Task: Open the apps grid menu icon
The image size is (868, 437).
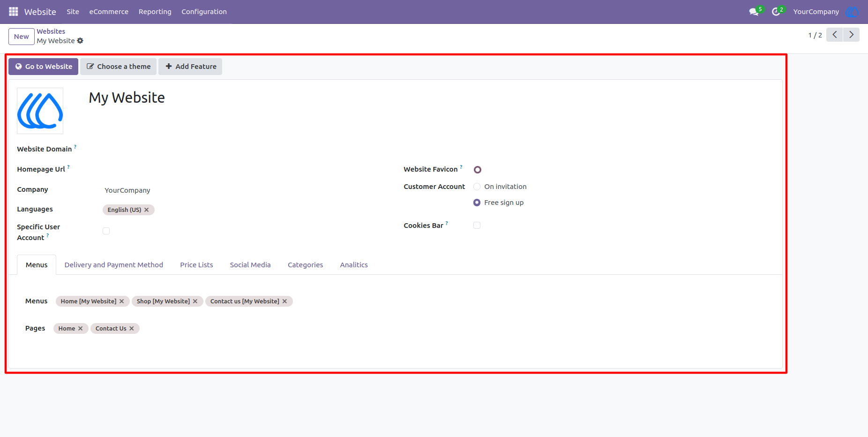Action: (x=14, y=11)
